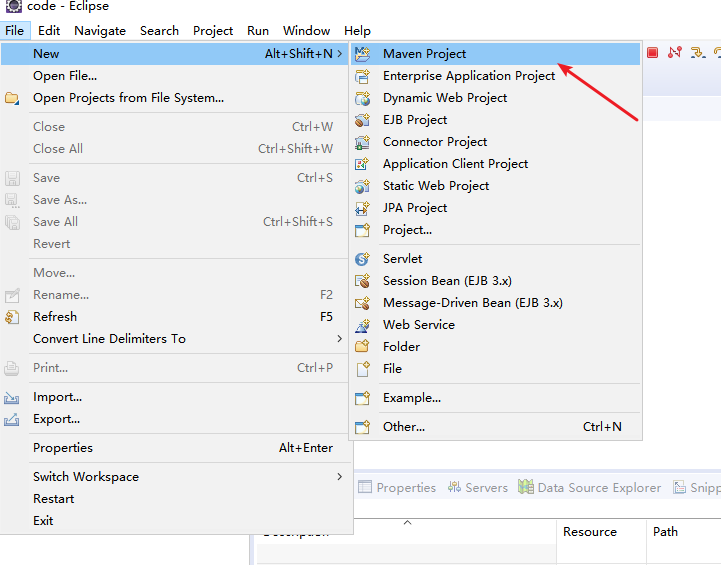Switch to the Properties view tab

coord(397,487)
